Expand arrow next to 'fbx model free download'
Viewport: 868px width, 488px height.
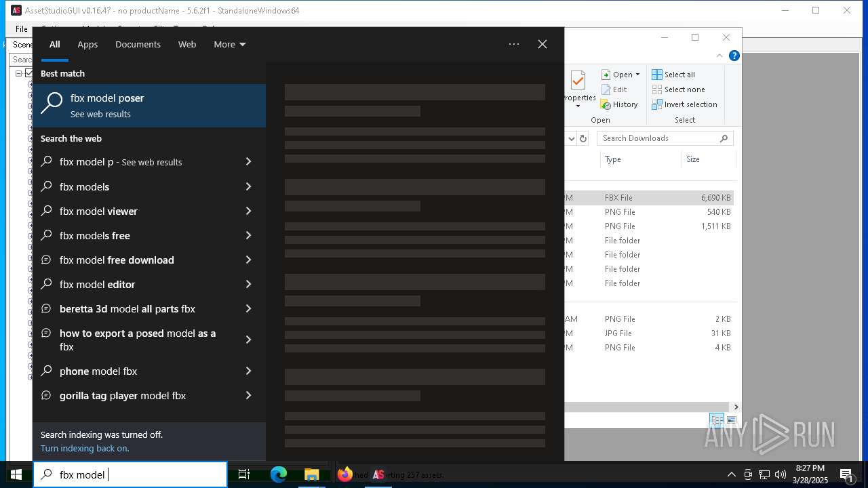pos(248,260)
